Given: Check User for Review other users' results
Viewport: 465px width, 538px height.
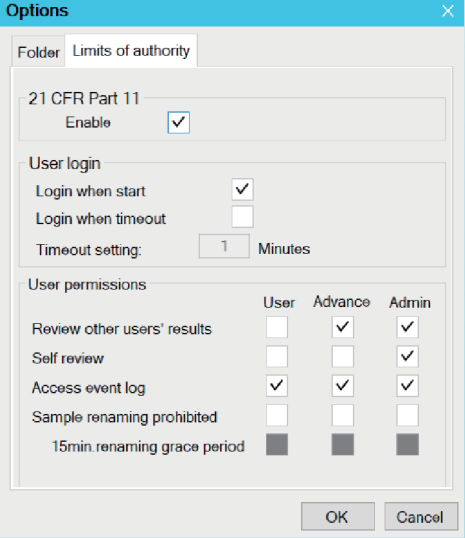Looking at the screenshot, I should [277, 327].
